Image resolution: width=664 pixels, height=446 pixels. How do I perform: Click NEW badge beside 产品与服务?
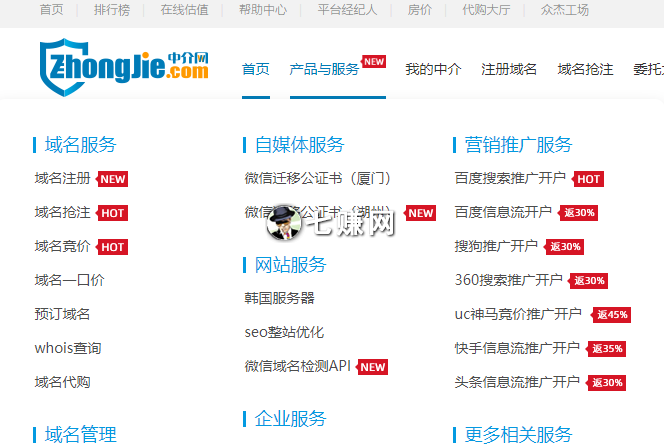coord(374,62)
